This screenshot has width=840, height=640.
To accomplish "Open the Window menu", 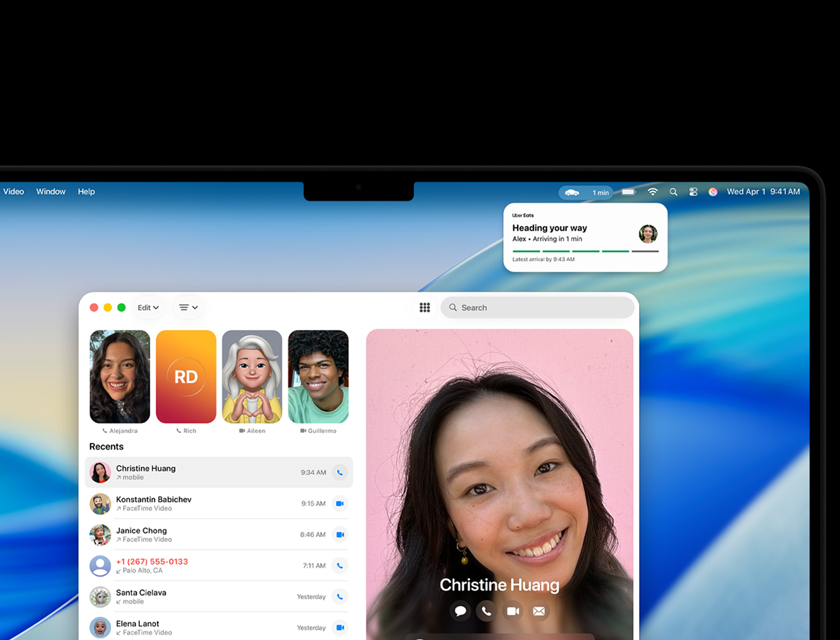I will [51, 191].
